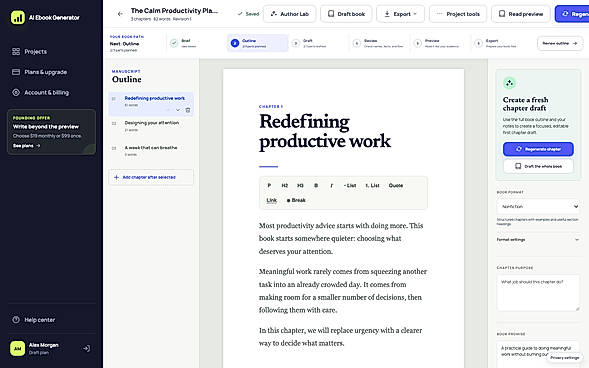The width and height of the screenshot is (589, 368).
Task: Click the sign out arrow icon beside Alex Morgan
Action: pos(87,348)
